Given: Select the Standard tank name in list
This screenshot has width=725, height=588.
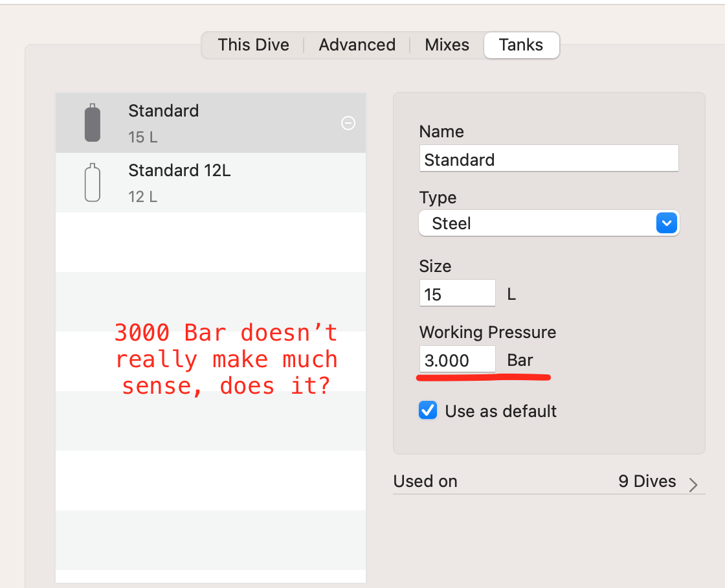Looking at the screenshot, I should click(x=163, y=111).
